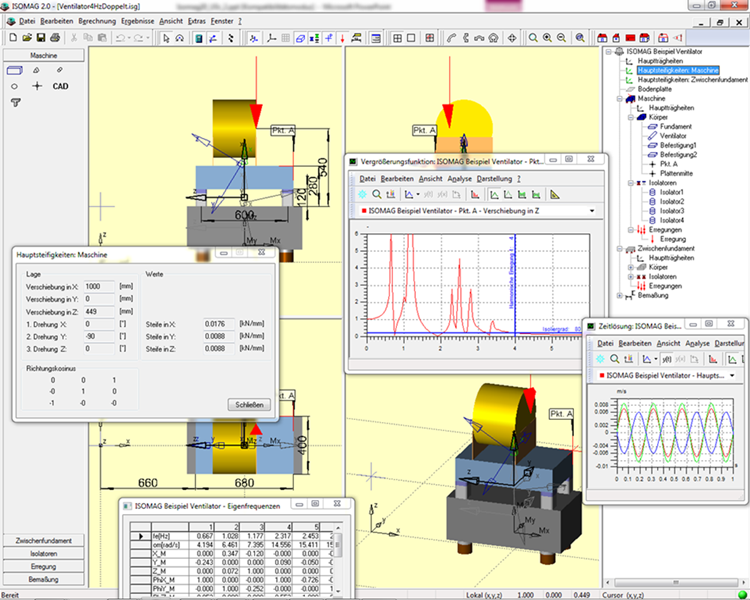Image resolution: width=750 pixels, height=600 pixels.
Task: Click the zoom magnifier in main toolbar
Action: coord(532,38)
